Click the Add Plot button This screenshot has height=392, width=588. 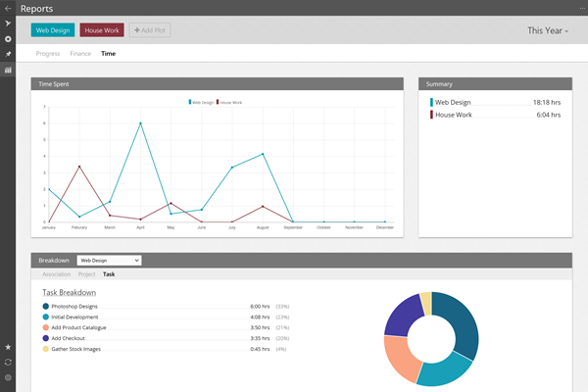[x=151, y=30]
